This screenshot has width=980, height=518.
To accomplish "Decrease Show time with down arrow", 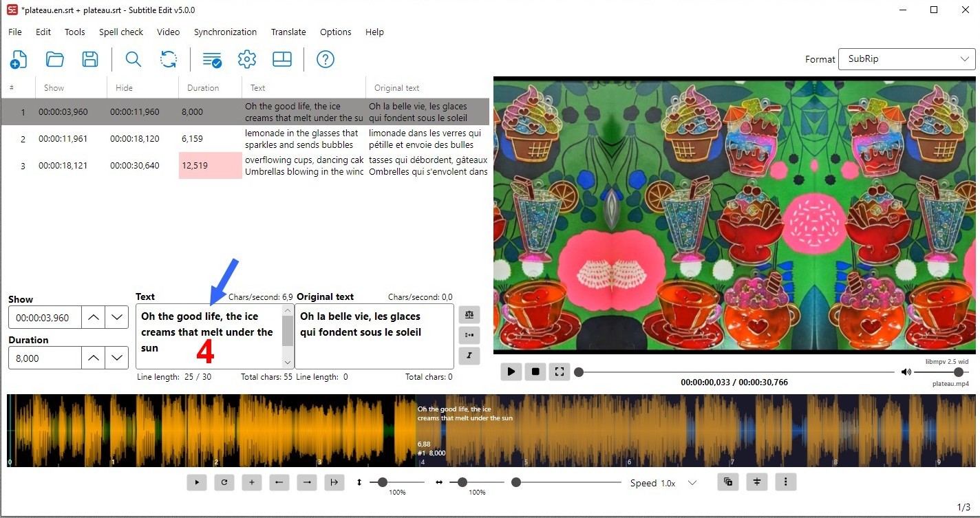I will click(117, 318).
